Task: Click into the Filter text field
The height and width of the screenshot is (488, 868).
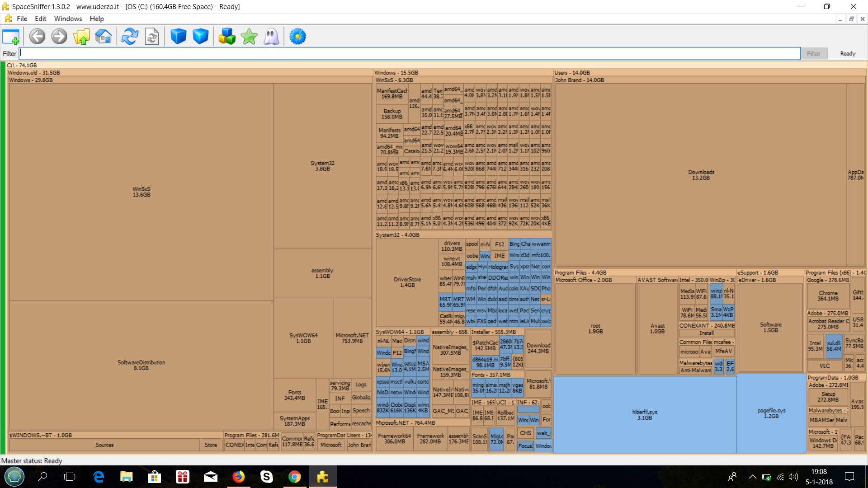Action: point(409,53)
